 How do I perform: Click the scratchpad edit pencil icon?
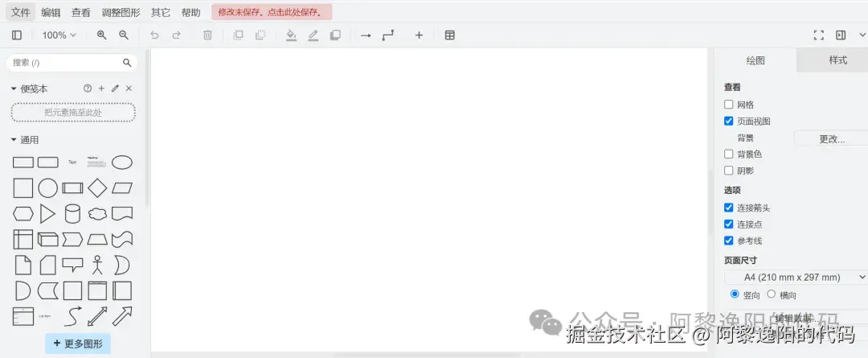pos(115,88)
